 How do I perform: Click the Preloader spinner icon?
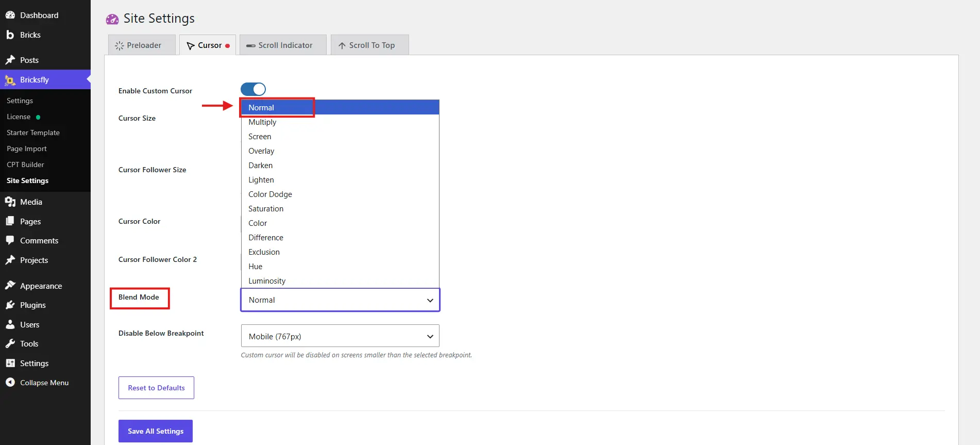tap(119, 45)
